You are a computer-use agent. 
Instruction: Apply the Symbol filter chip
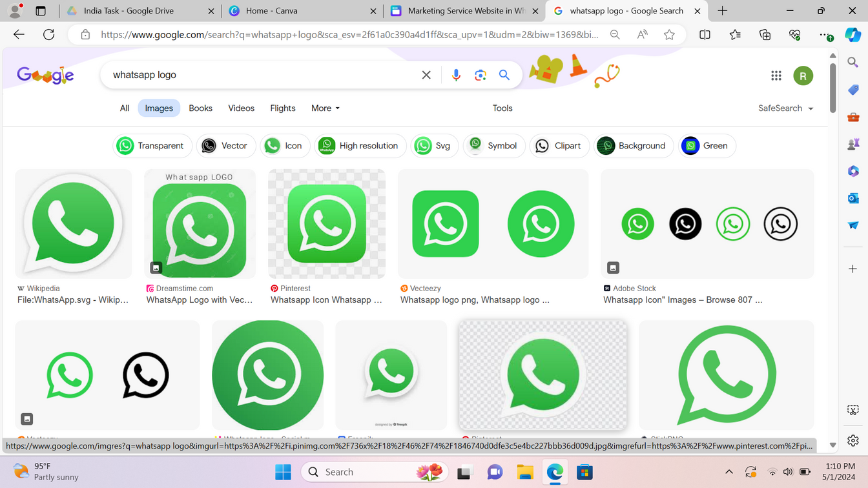(494, 146)
